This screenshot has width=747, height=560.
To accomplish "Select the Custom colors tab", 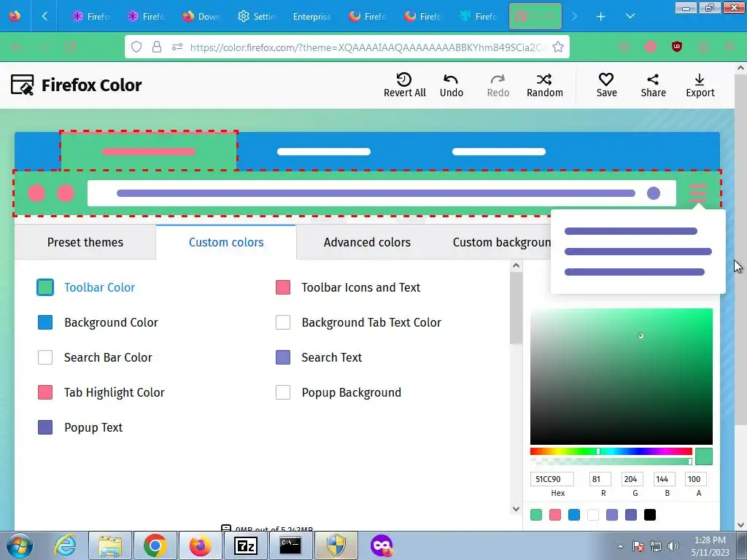I will pos(226,242).
